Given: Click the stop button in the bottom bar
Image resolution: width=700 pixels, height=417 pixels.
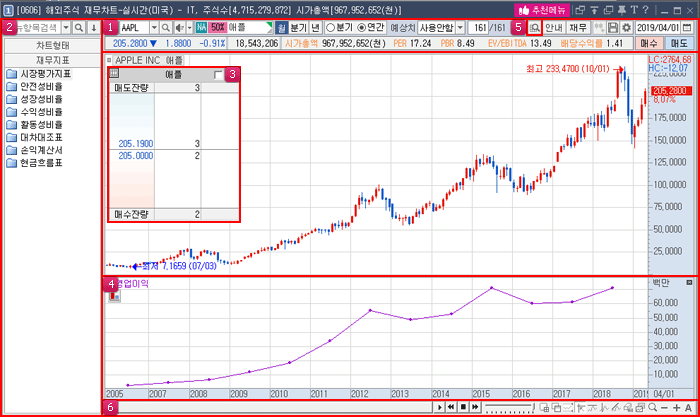Looking at the screenshot, I should (463, 407).
